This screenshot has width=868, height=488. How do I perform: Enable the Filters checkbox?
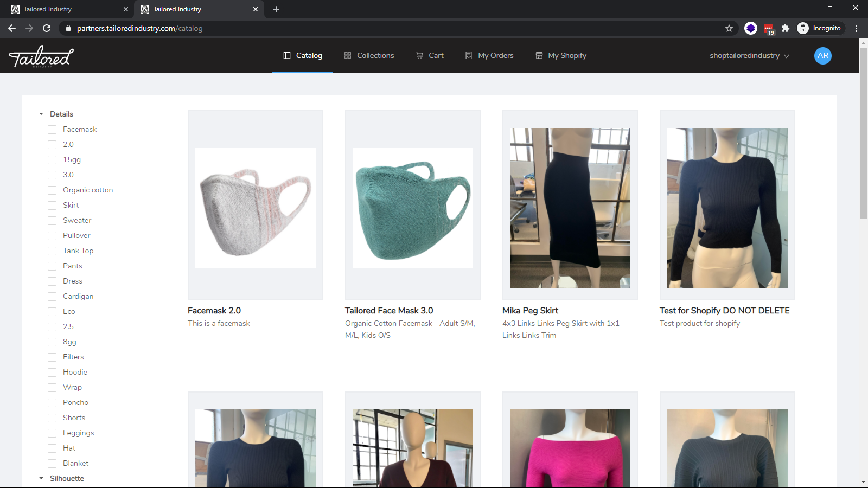pos(52,357)
